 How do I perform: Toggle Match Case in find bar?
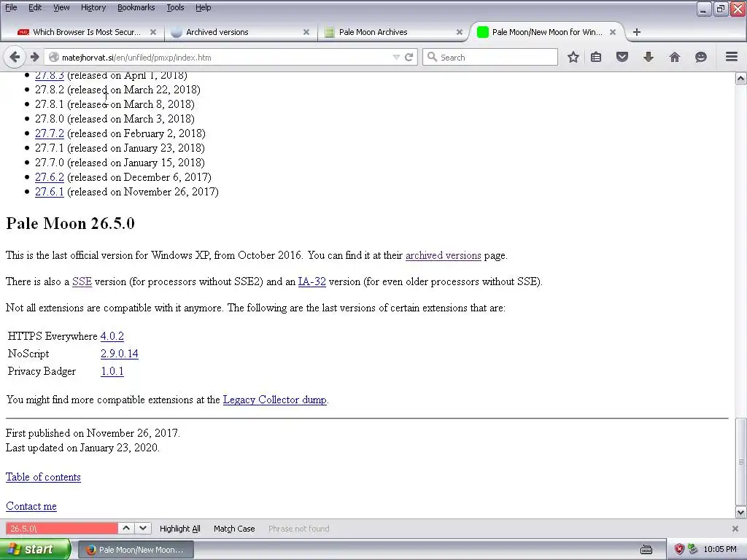[234, 529]
